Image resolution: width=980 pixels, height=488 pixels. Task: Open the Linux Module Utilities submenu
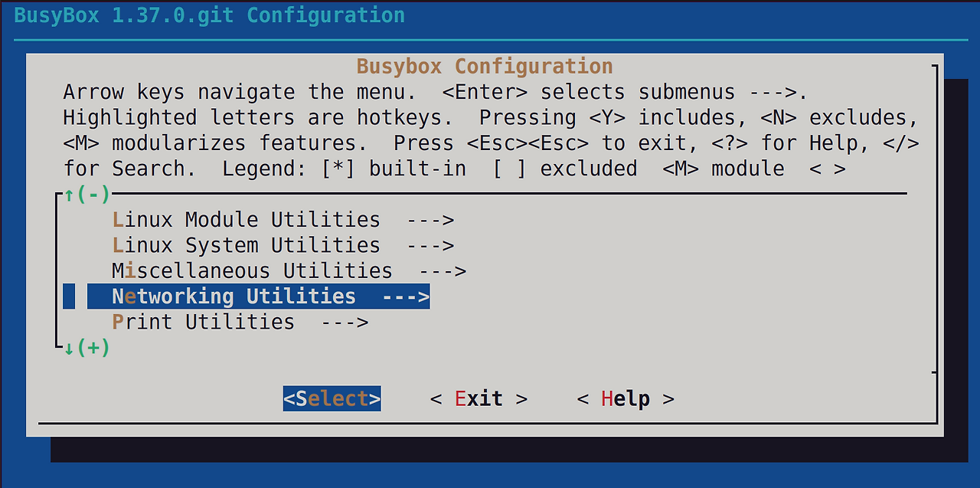(x=245, y=220)
